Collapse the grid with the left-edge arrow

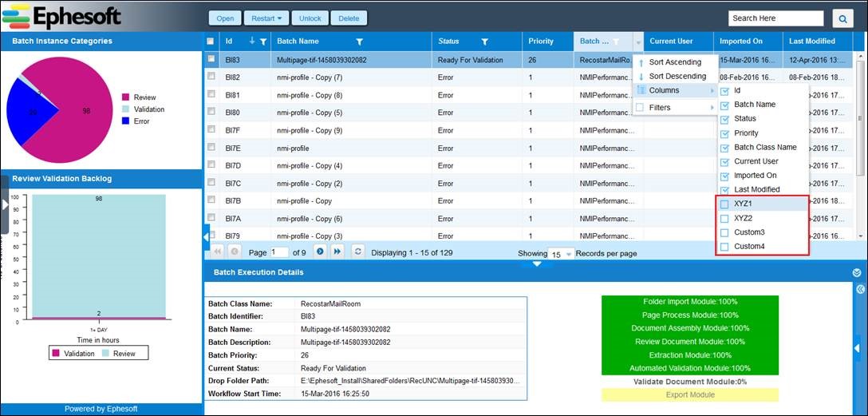click(207, 236)
